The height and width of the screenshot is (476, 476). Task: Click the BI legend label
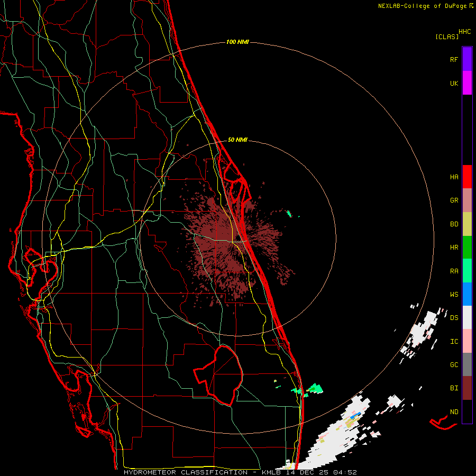(454, 388)
